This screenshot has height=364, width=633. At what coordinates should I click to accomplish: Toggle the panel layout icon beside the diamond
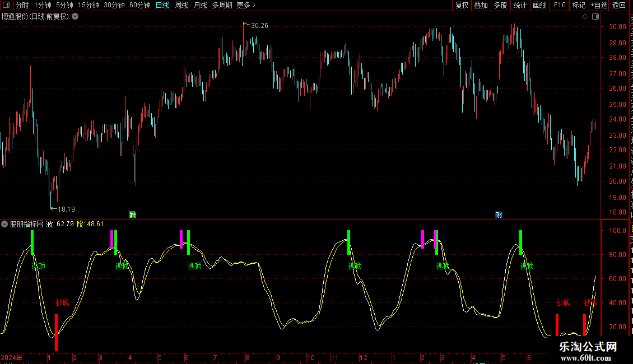pyautogui.click(x=595, y=17)
